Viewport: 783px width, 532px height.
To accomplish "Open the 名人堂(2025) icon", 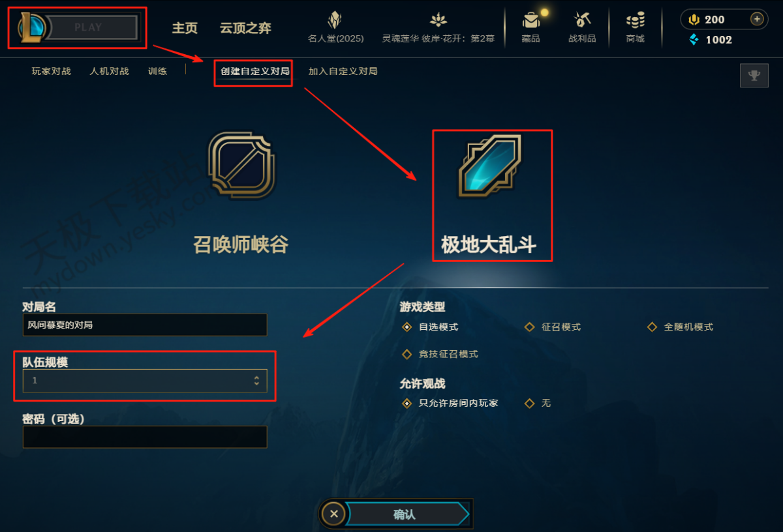I will pyautogui.click(x=335, y=20).
